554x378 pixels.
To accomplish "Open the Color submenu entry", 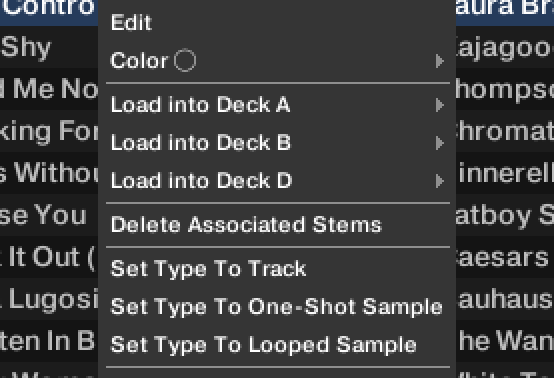I will [x=277, y=61].
